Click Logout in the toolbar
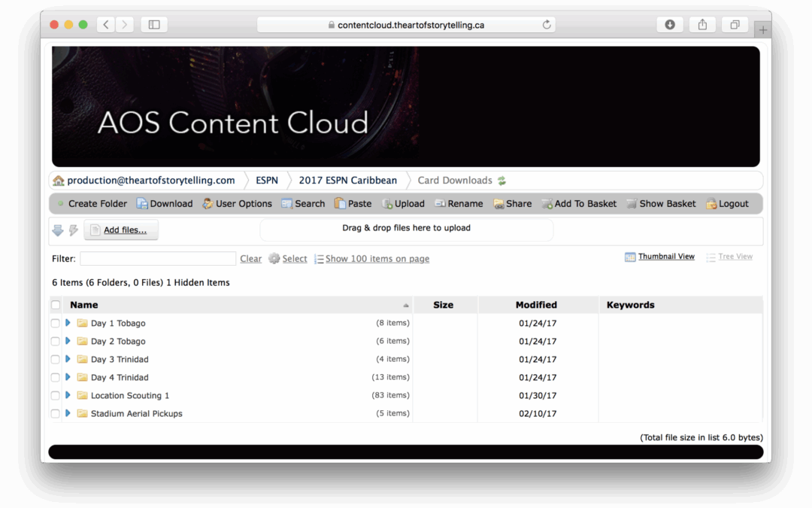 [x=728, y=204]
